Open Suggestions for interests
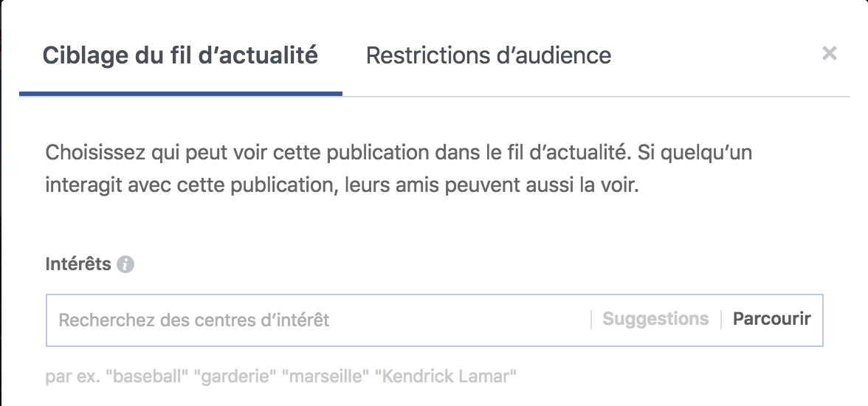Viewport: 868px width, 406px height. pos(655,319)
